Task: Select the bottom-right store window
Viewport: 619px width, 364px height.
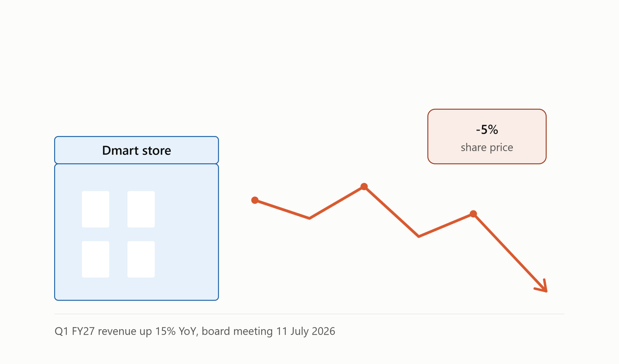Action: coord(141,259)
